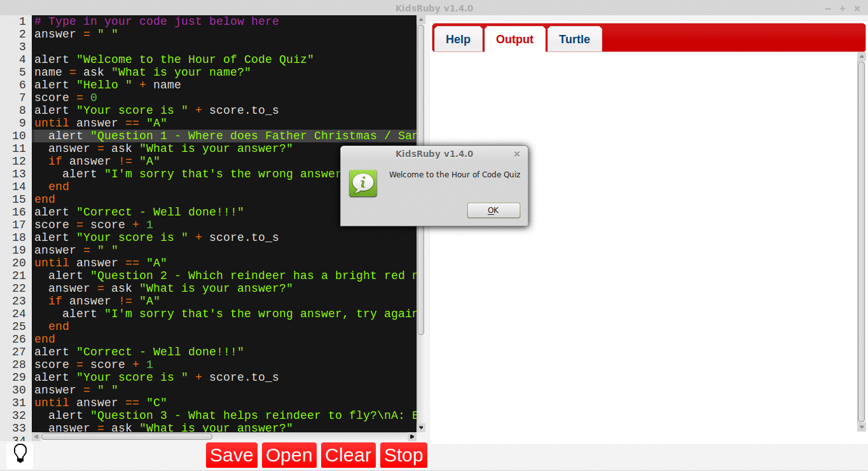Click the horizontal scrollbar right arrow

412,437
